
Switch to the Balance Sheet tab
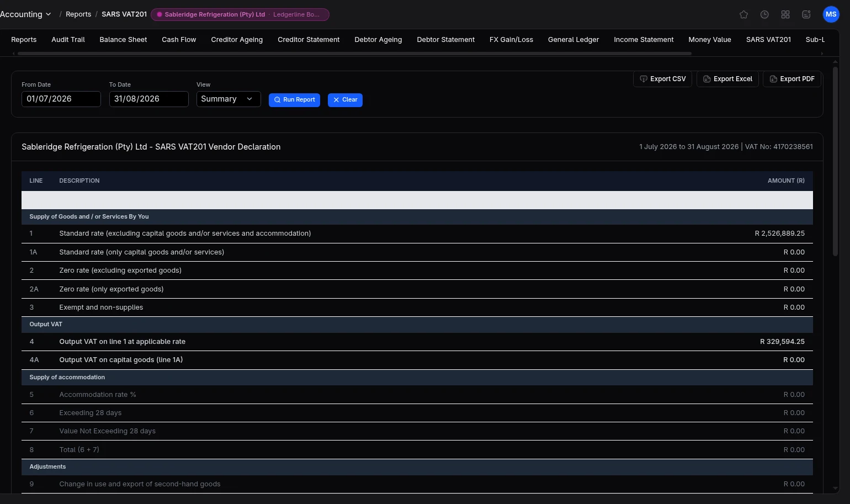[123, 40]
